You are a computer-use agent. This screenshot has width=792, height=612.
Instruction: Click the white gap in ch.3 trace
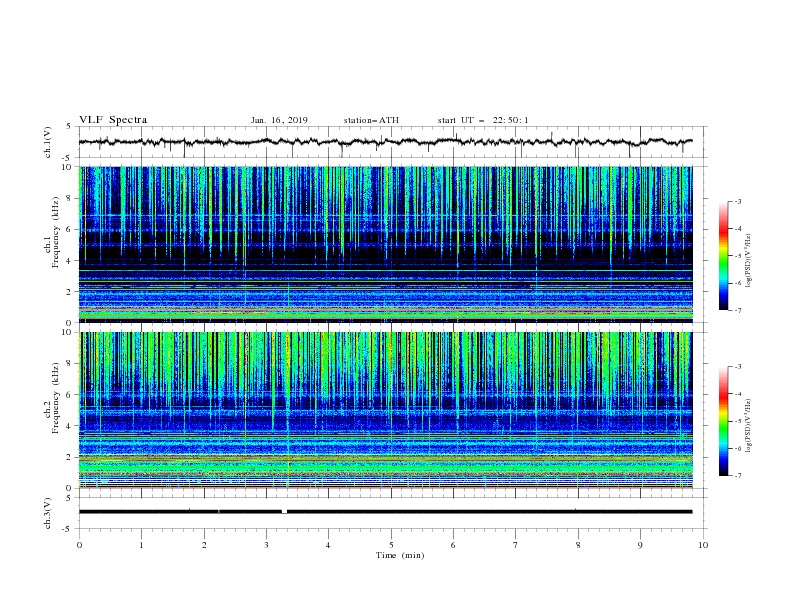(x=284, y=512)
